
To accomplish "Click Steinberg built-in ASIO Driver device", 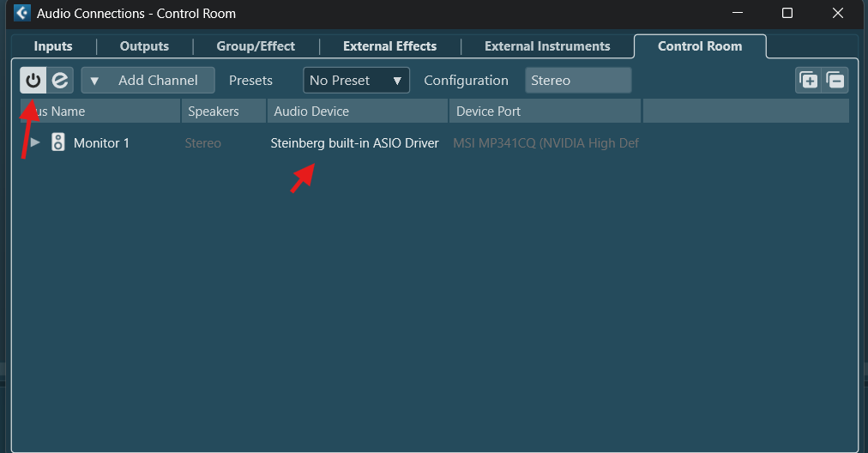I will 354,143.
